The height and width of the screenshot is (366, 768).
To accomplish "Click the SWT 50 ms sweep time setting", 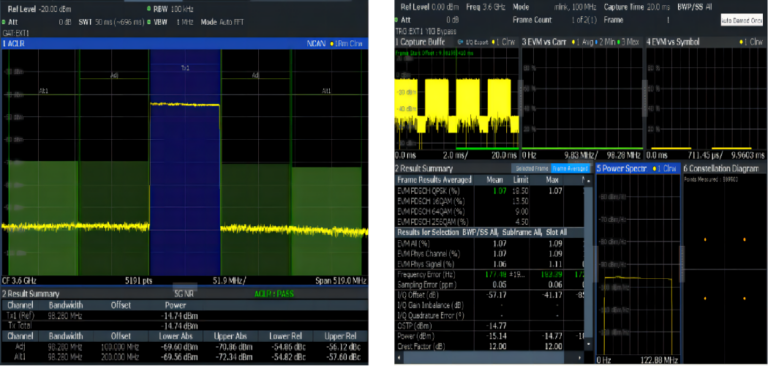I will pos(111,22).
